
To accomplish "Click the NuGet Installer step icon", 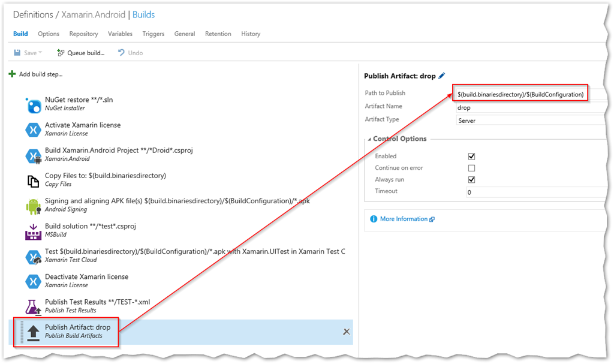I will tap(33, 104).
